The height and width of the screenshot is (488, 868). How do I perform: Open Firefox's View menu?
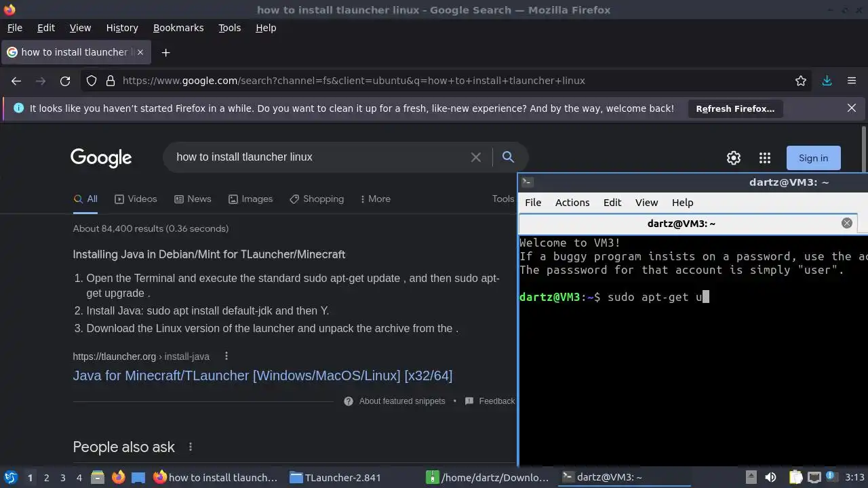tap(80, 28)
